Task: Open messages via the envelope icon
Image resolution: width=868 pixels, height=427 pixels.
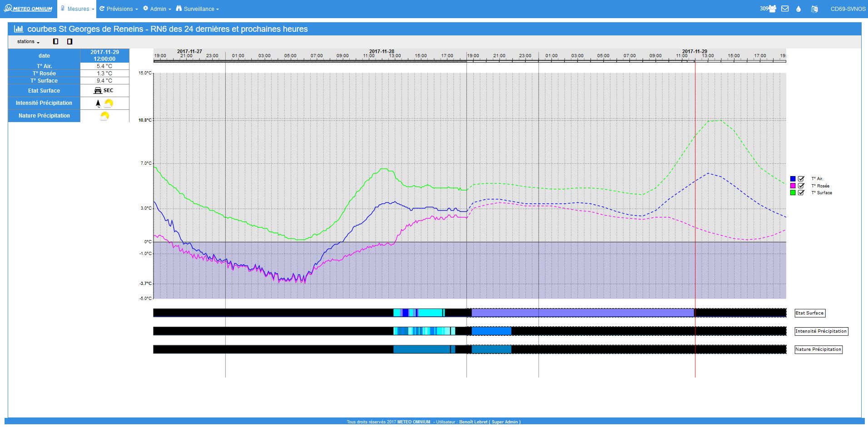Action: [x=785, y=9]
